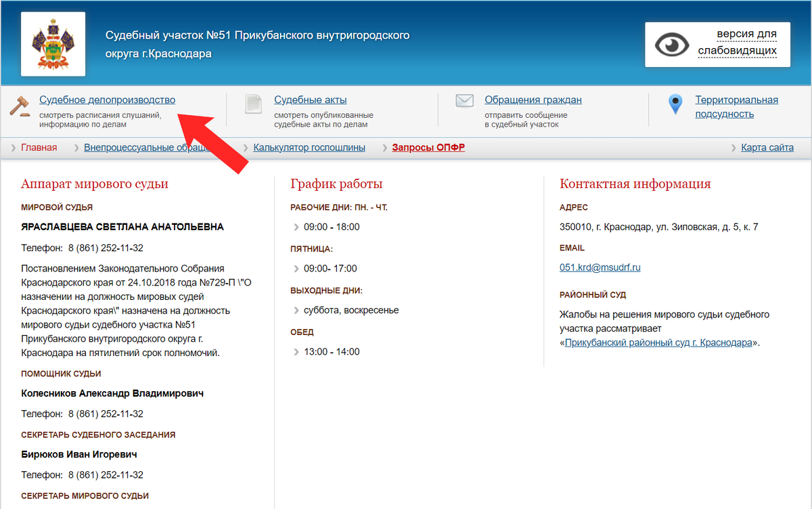
Task: Click the email link 051.krd@msudrf.ru
Action: pyautogui.click(x=600, y=267)
